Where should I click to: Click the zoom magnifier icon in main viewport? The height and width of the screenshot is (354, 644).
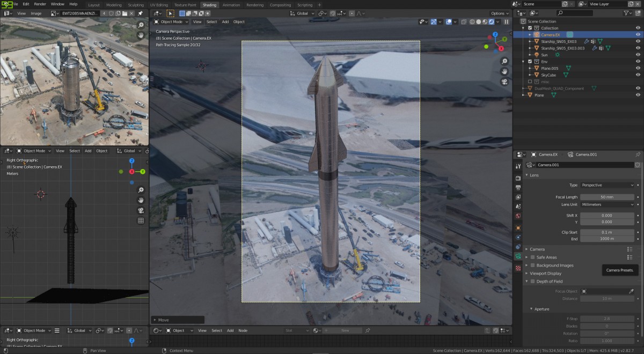(x=504, y=62)
